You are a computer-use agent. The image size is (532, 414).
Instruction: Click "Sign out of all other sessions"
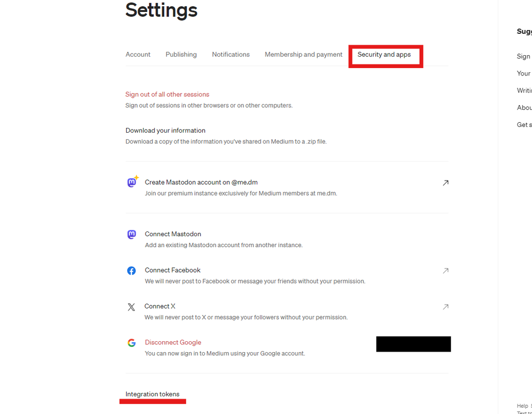167,94
